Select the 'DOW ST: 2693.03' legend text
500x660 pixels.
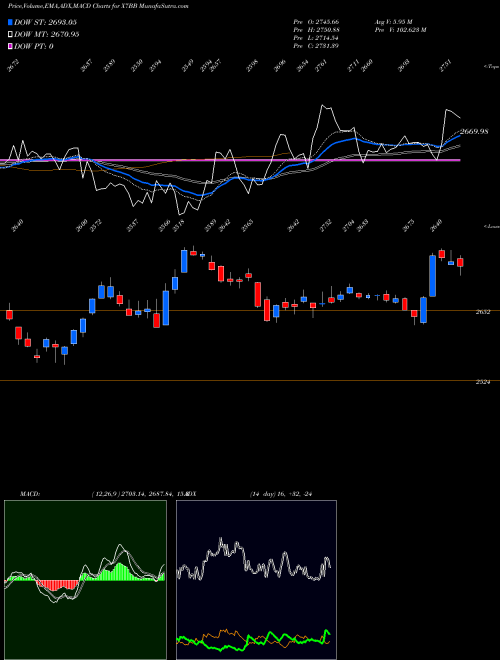[x=45, y=22]
